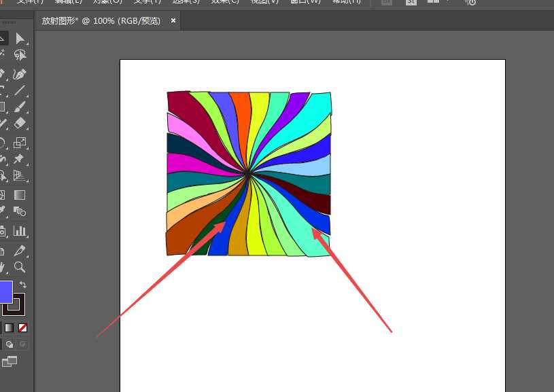This screenshot has height=392, width=554.
Task: Select the Direct Selection arrow tool
Action: [20, 39]
